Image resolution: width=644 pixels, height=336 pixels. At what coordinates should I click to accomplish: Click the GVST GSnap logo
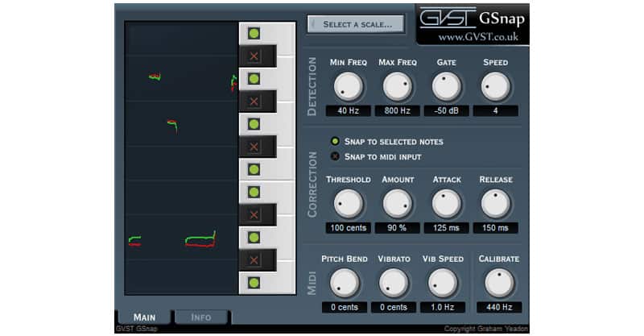point(473,18)
